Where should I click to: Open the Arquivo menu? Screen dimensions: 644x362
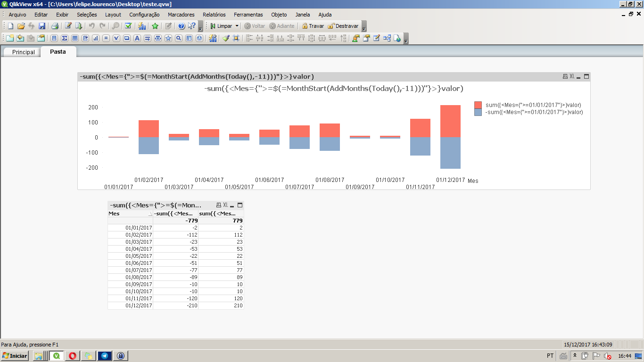point(17,15)
